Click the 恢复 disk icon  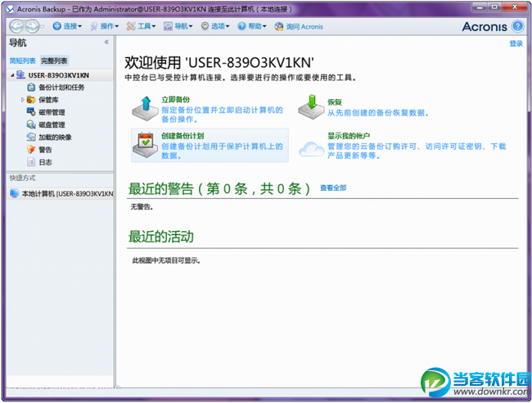311,106
